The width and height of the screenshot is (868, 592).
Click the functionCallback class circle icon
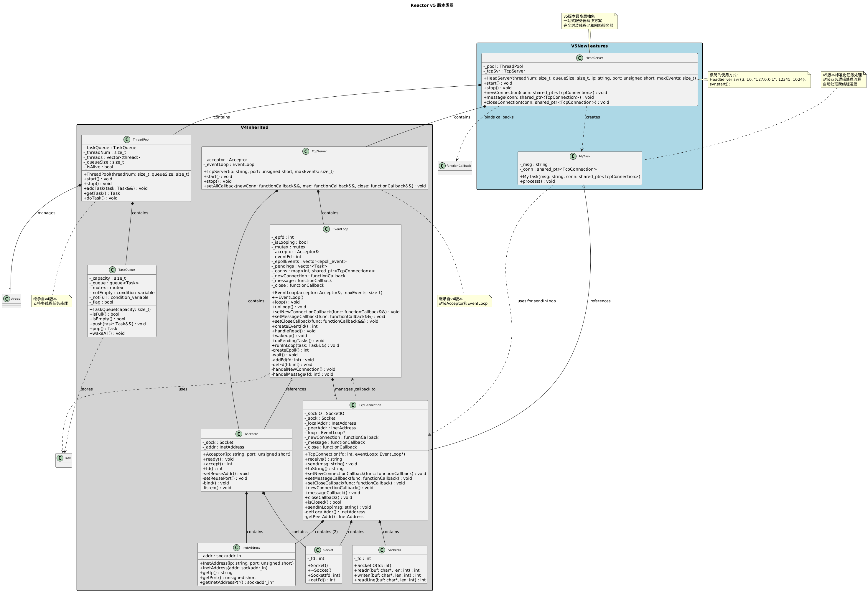[442, 166]
